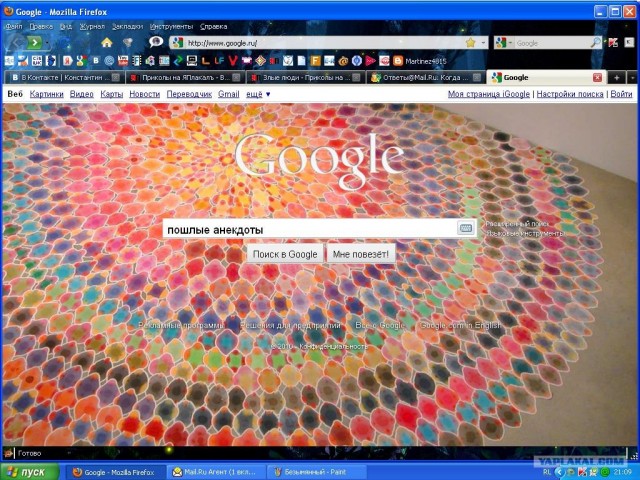
Task: Open the Gmail link
Action: (229, 94)
